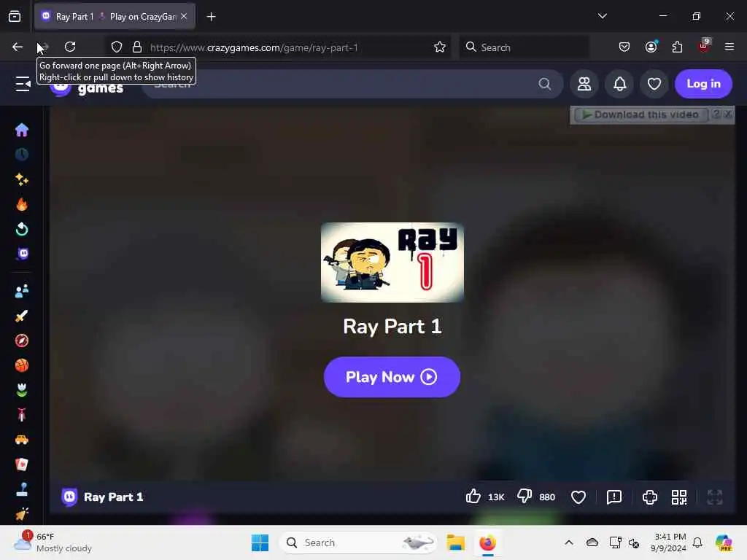The width and height of the screenshot is (747, 560).
Task: Open Windows notification center bell
Action: coord(697,542)
